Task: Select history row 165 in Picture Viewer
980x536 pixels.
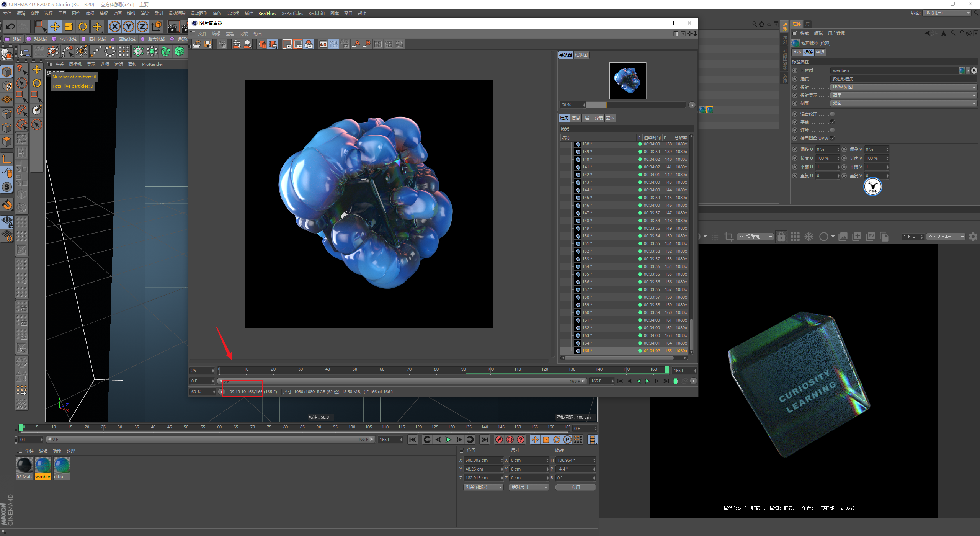Action: tap(624, 351)
